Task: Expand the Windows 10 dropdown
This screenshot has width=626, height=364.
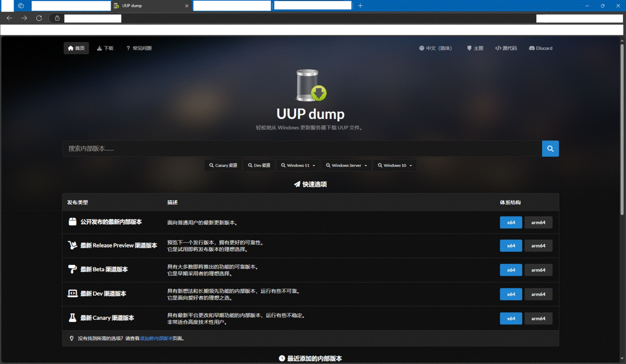Action: click(394, 165)
